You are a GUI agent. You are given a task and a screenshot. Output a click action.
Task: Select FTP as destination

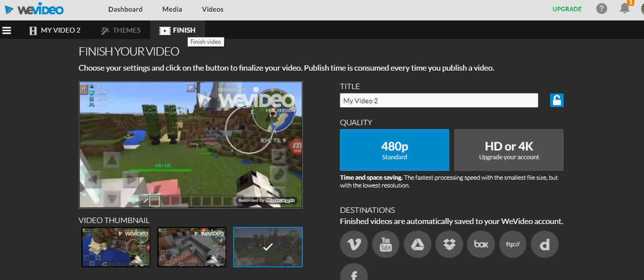[513, 244]
